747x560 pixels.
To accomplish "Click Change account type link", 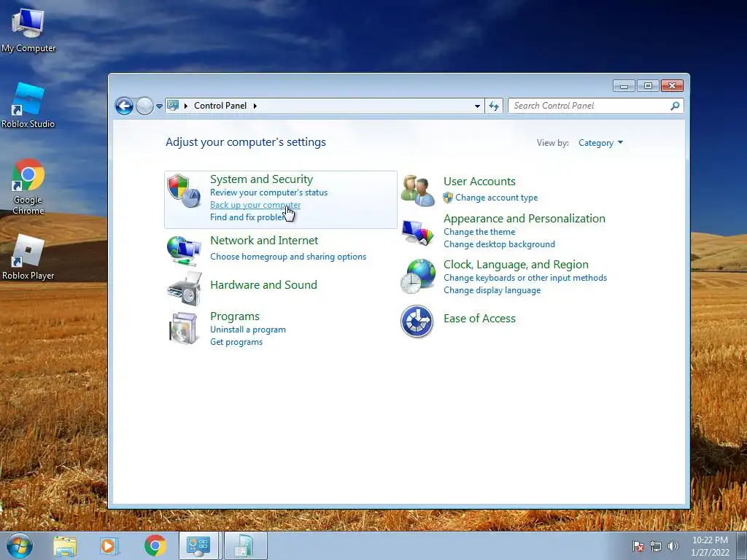I will 496,198.
